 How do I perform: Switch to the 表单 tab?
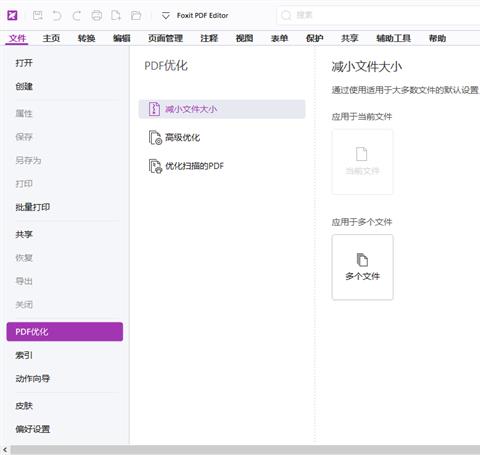[279, 38]
